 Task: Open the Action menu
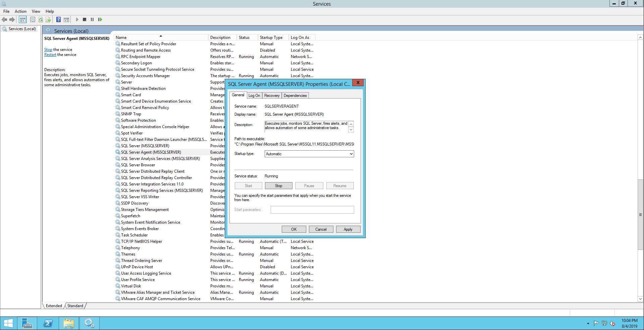tap(20, 11)
